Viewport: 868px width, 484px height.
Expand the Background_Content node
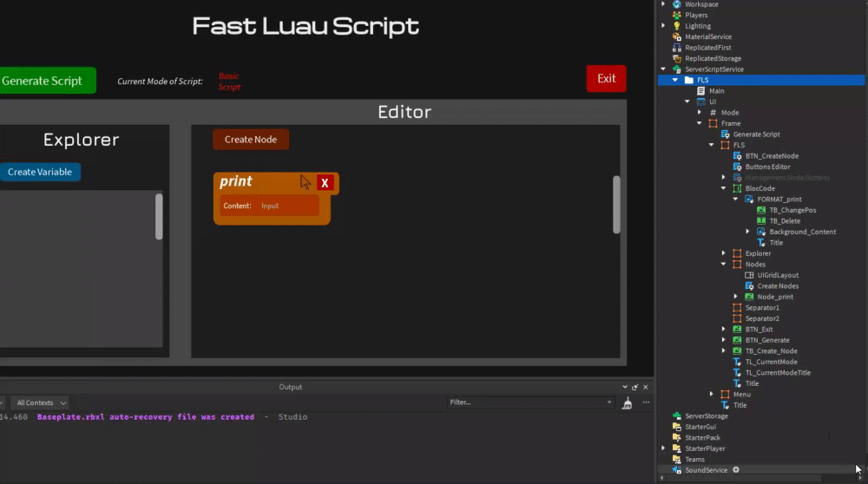[748, 232]
